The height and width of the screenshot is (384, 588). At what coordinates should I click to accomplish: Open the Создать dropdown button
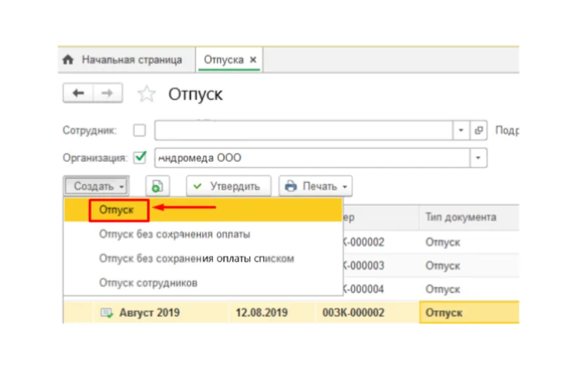click(96, 186)
